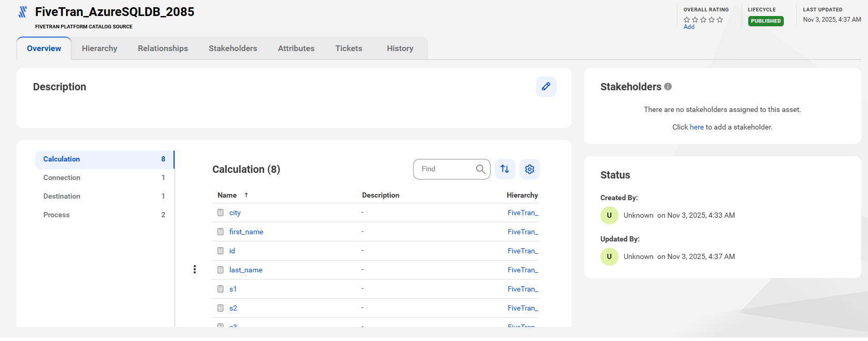
Task: Click the 'Calculation (8)' heading
Action: 246,169
